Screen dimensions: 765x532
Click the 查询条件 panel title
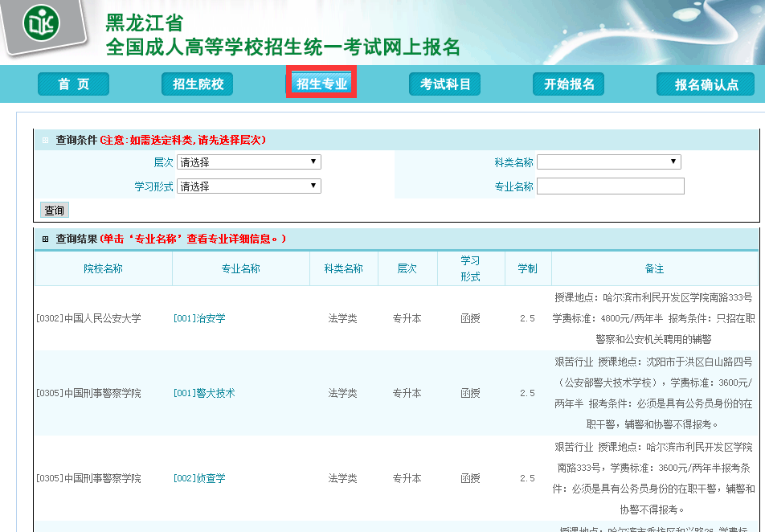(x=76, y=140)
